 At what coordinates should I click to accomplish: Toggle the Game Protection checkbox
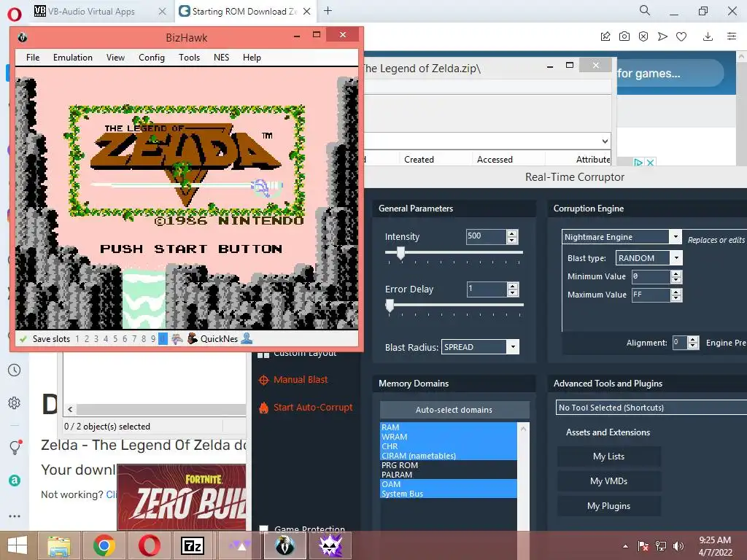coord(263,529)
